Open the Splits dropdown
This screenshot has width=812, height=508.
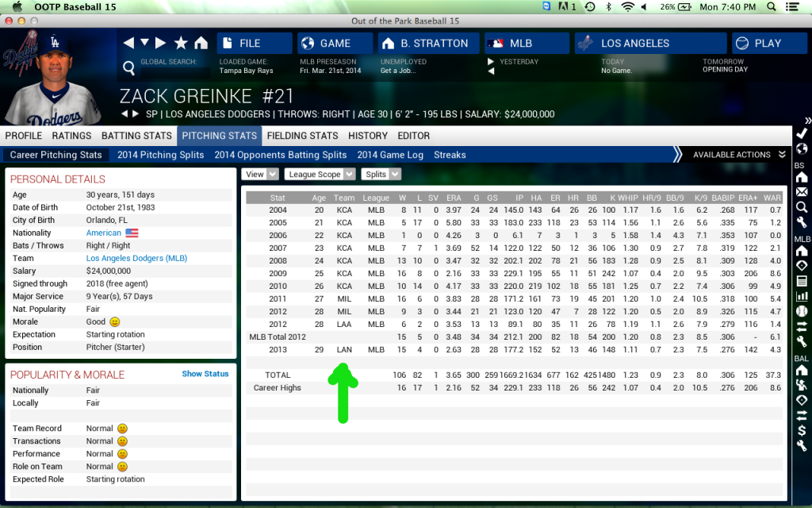pos(381,174)
